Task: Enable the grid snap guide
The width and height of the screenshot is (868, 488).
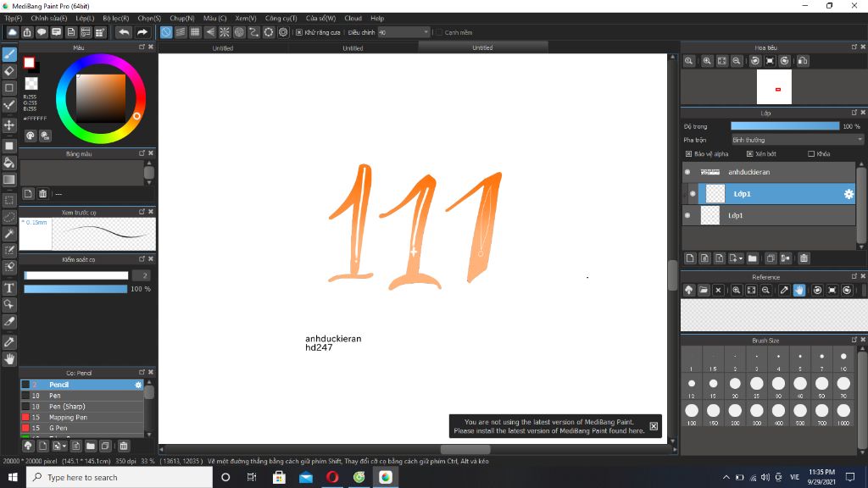Action: pyautogui.click(x=195, y=33)
